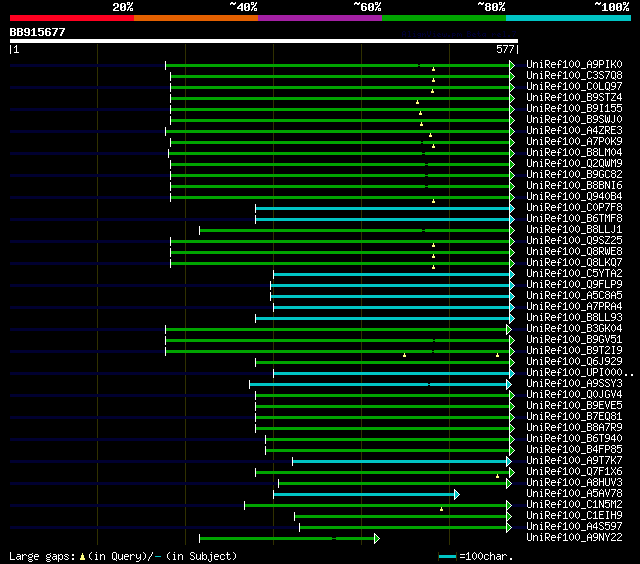Click the query name BB915677

click(x=38, y=32)
